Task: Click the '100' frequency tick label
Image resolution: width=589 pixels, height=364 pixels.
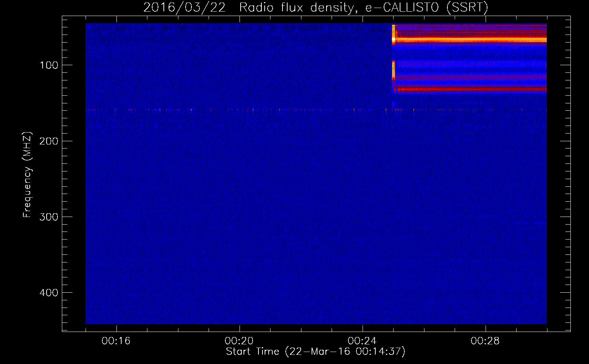Action: (49, 65)
